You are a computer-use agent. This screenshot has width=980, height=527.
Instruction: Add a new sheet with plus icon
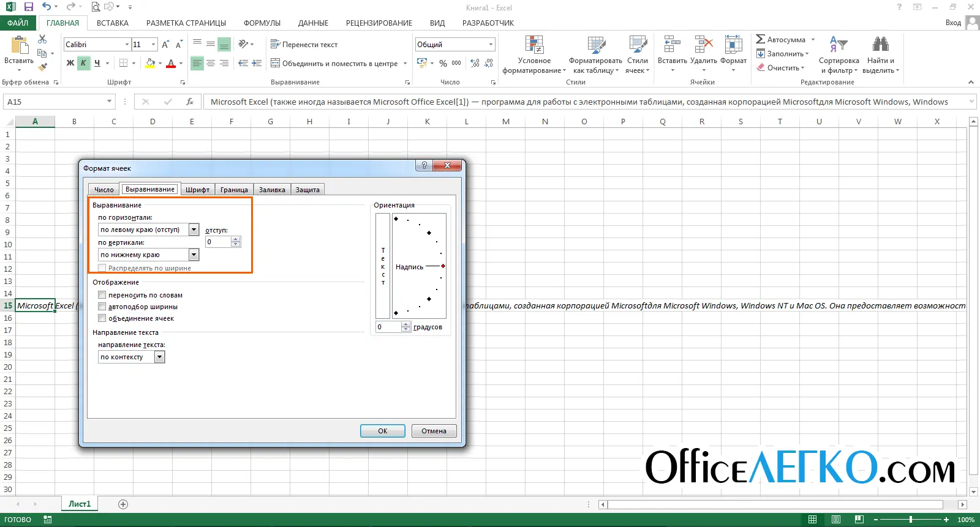123,504
